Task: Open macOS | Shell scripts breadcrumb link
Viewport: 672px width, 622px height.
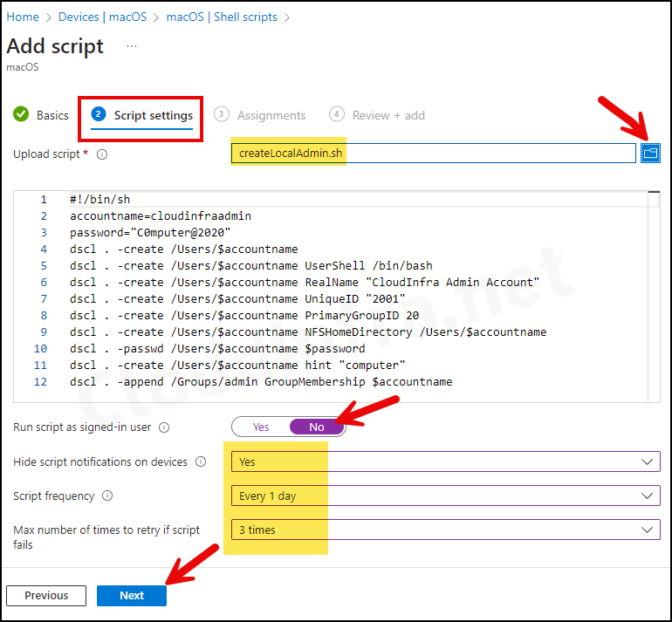Action: [222, 17]
